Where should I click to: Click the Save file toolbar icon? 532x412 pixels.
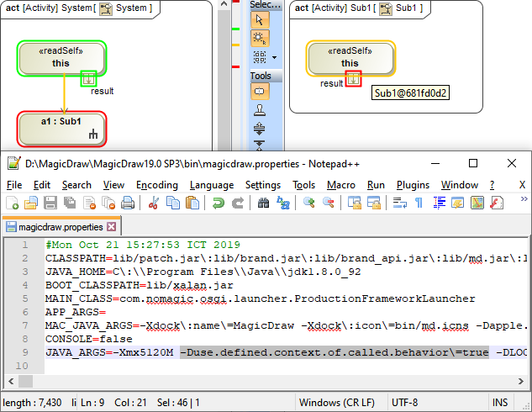[50, 203]
